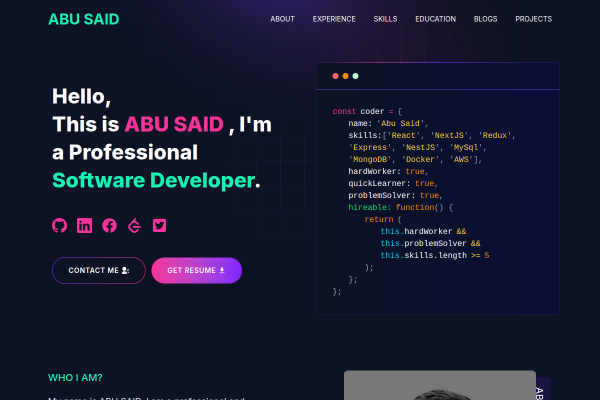This screenshot has height=400, width=600.
Task: Open the LinkedIn profile icon
Action: click(x=85, y=225)
